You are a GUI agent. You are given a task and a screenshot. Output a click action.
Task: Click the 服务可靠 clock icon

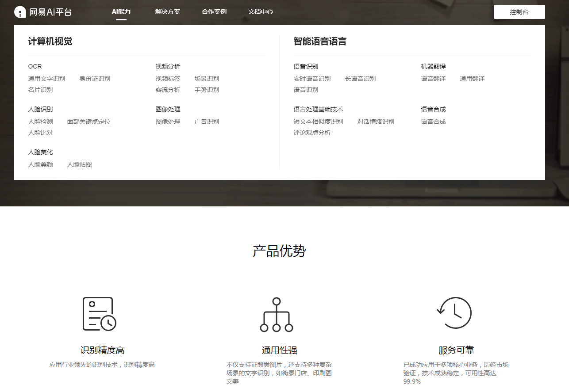pyautogui.click(x=454, y=312)
